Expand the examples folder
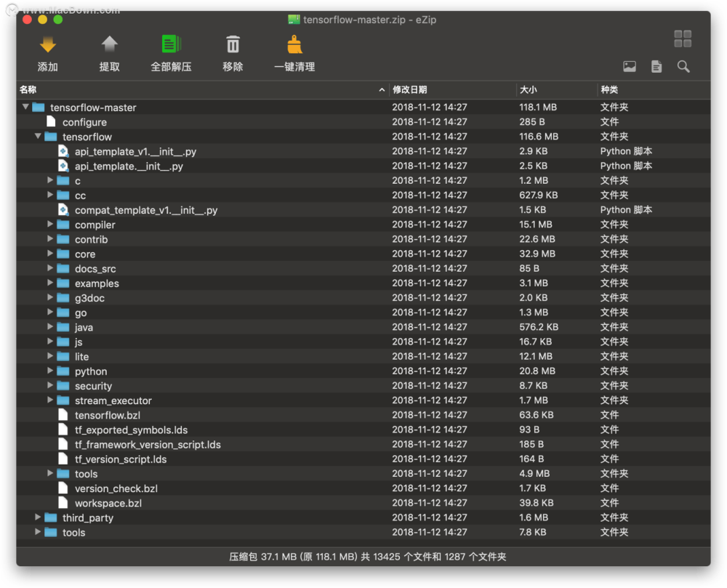727x588 pixels. point(50,283)
